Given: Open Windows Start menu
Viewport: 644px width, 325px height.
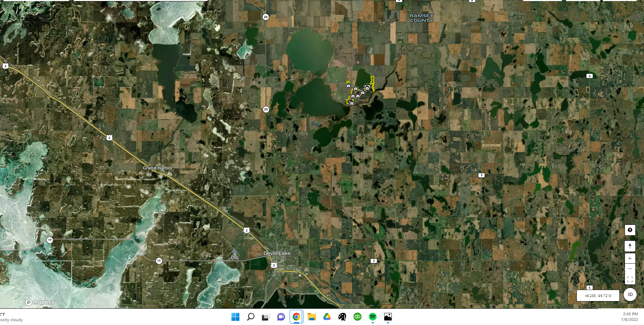Looking at the screenshot, I should tap(235, 317).
